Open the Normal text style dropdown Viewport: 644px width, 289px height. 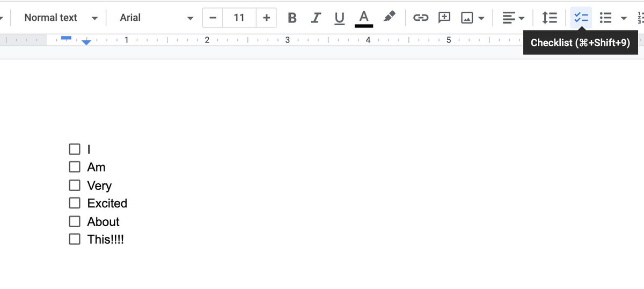[61, 18]
